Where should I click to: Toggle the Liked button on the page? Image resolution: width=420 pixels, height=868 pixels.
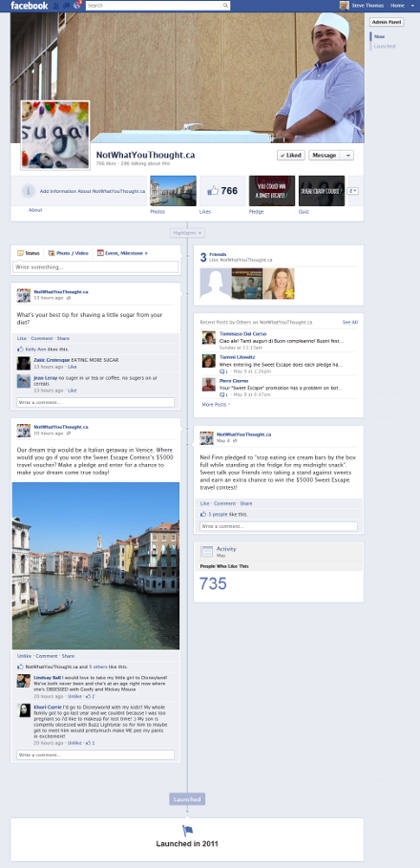click(x=290, y=156)
